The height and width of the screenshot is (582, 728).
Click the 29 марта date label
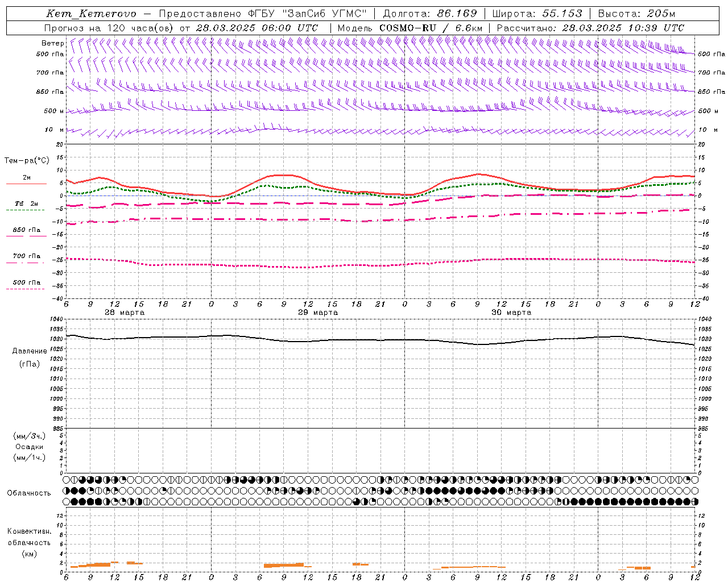tap(318, 312)
